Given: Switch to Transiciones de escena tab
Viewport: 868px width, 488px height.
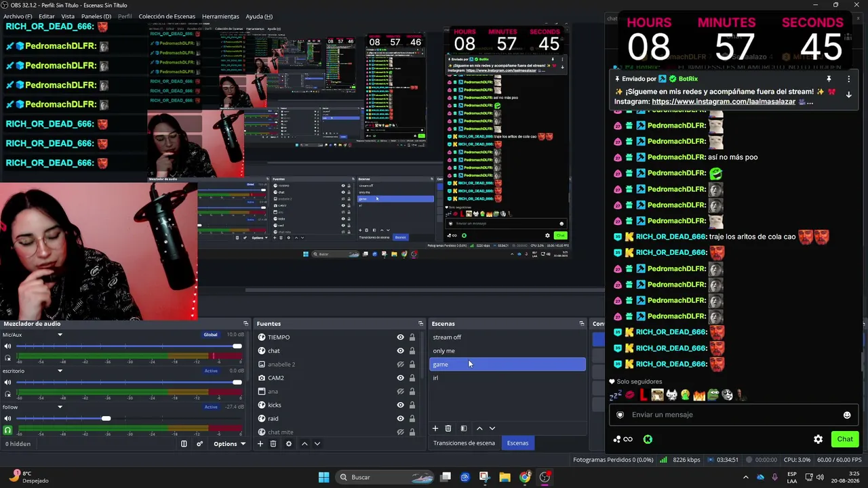Looking at the screenshot, I should (x=465, y=443).
